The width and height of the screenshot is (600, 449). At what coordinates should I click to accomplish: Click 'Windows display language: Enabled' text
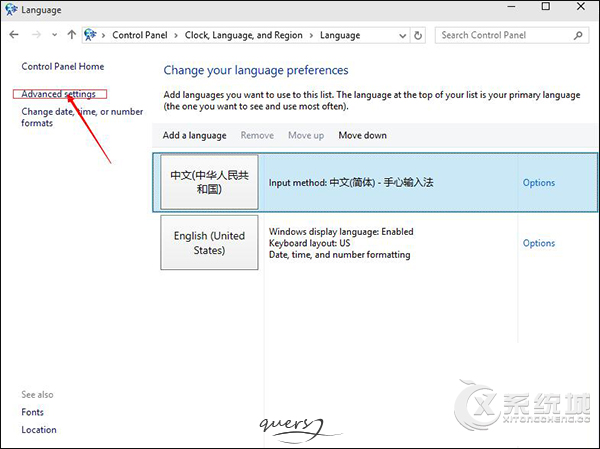click(x=341, y=232)
